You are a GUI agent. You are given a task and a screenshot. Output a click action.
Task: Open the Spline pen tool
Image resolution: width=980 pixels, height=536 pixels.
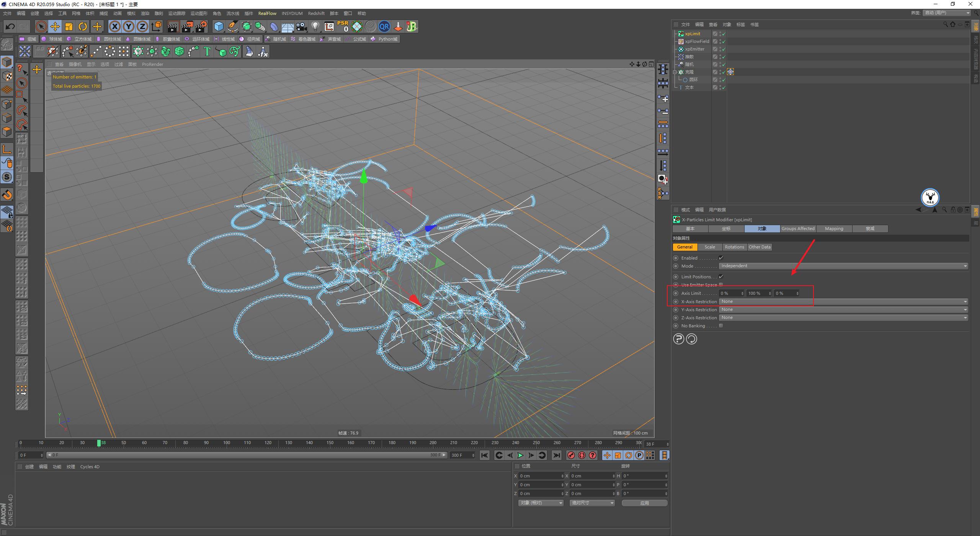click(232, 26)
